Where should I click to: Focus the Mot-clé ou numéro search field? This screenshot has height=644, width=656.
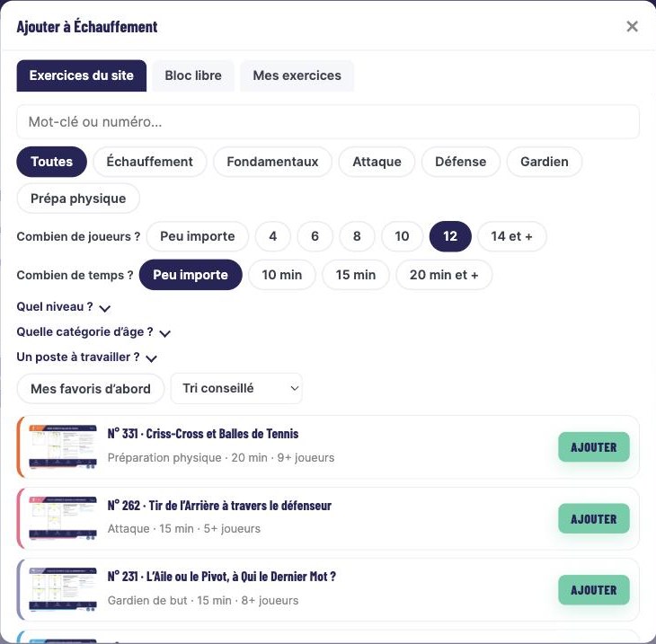click(x=328, y=121)
